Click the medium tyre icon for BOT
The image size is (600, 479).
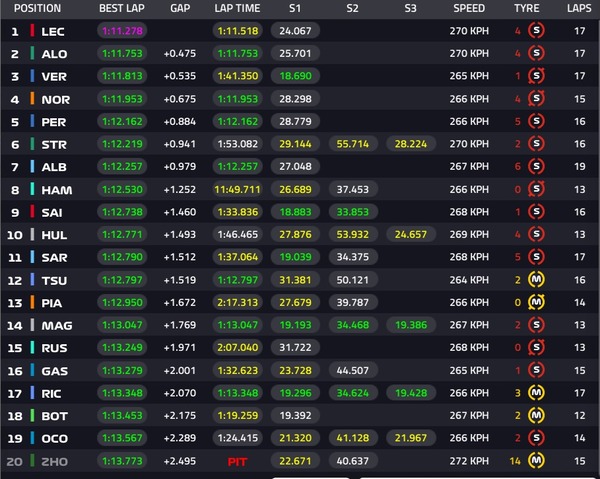click(x=536, y=414)
